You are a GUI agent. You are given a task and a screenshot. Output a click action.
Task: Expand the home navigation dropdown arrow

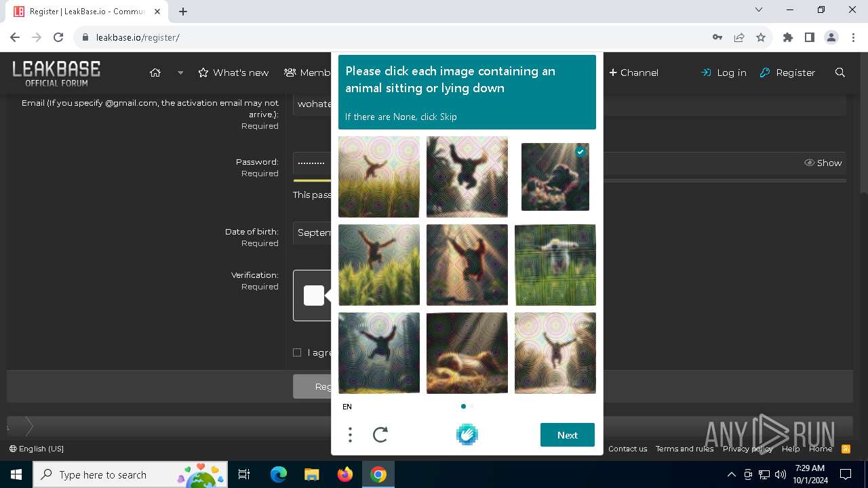click(180, 73)
